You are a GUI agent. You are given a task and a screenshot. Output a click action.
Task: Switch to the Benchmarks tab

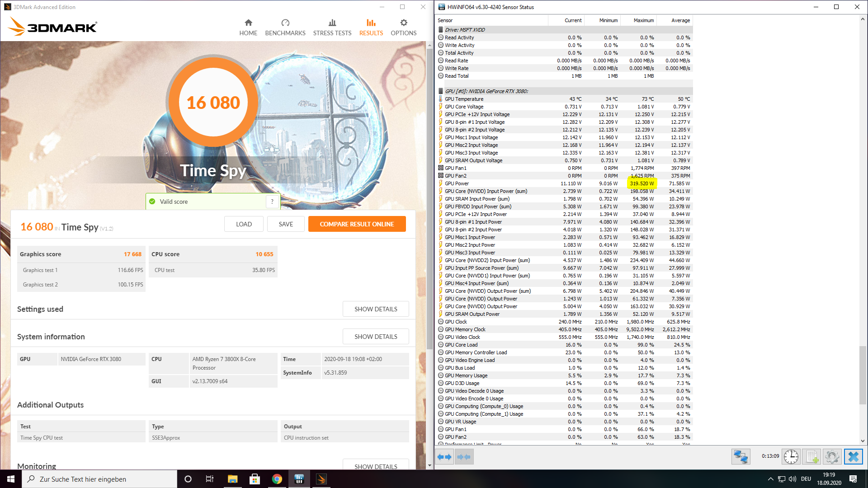pos(285,28)
